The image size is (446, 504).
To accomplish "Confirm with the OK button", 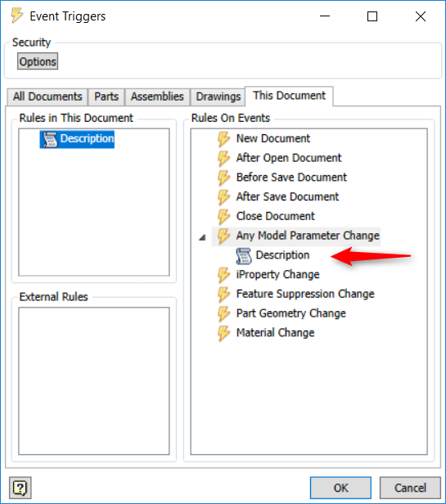I will 340,488.
